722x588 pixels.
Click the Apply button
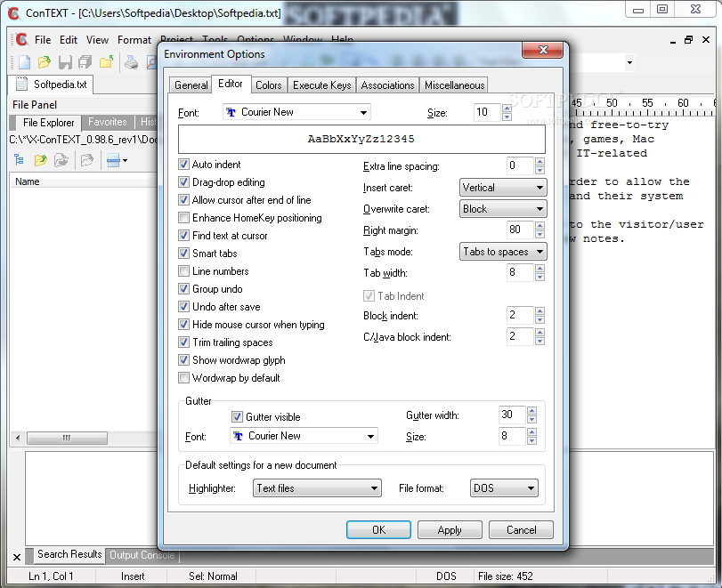click(x=450, y=530)
